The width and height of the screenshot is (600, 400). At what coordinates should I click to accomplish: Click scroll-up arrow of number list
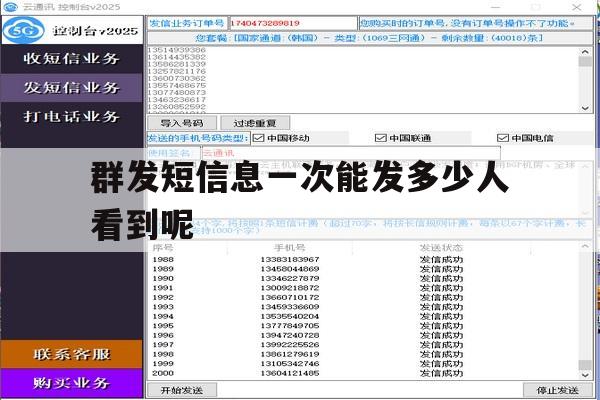pyautogui.click(x=585, y=51)
